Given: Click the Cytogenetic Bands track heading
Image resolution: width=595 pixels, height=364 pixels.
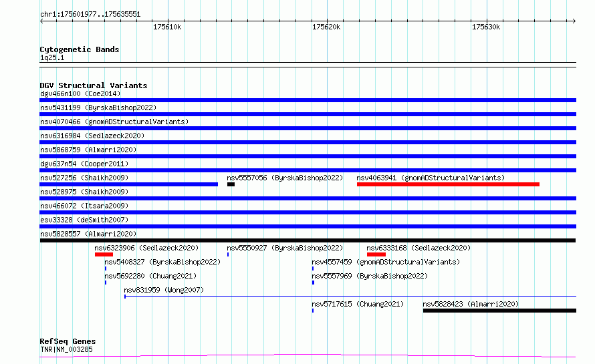Looking at the screenshot, I should tap(80, 49).
